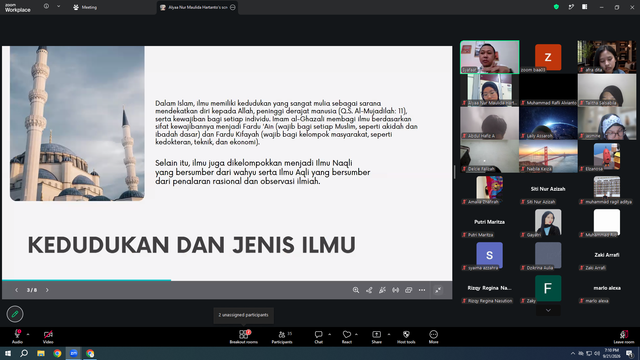640x360 pixels.
Task: Open the annotate icon in document toolbar
Action: pyautogui.click(x=382, y=290)
